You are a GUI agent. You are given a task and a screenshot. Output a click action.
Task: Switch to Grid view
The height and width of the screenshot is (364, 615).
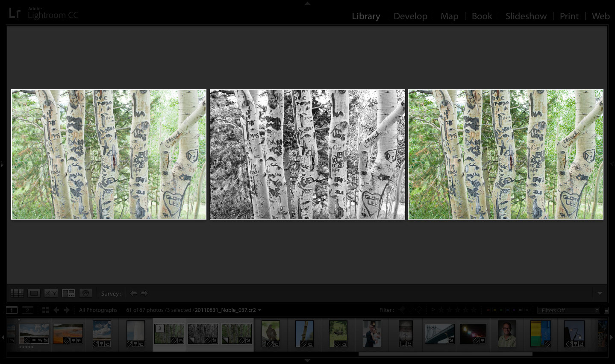pos(17,293)
